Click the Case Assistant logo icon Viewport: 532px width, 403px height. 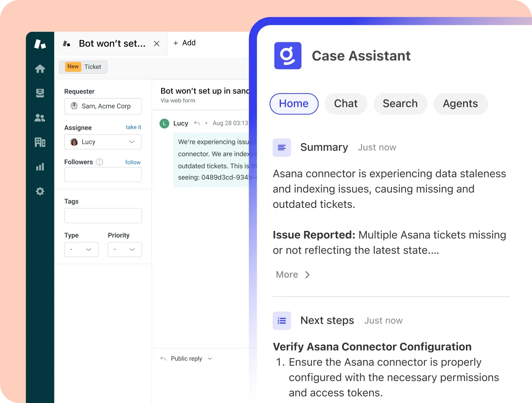coord(288,56)
